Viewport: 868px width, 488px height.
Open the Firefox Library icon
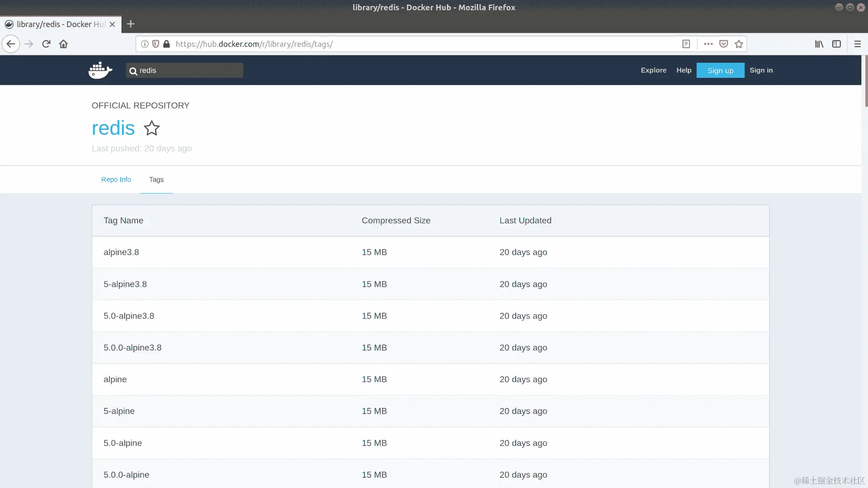(819, 44)
